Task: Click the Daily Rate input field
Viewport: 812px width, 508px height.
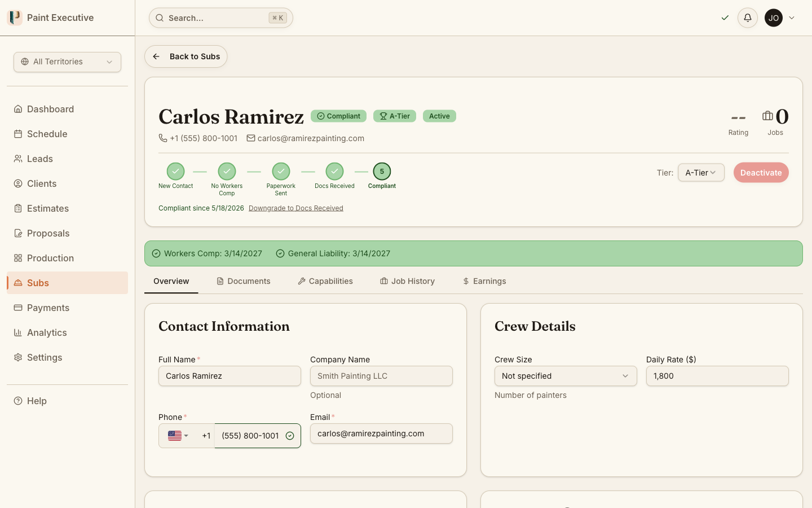Action: point(717,376)
